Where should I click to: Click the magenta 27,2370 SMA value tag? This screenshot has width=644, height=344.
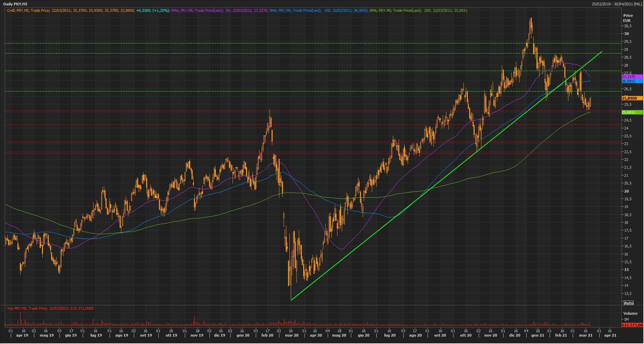click(632, 77)
